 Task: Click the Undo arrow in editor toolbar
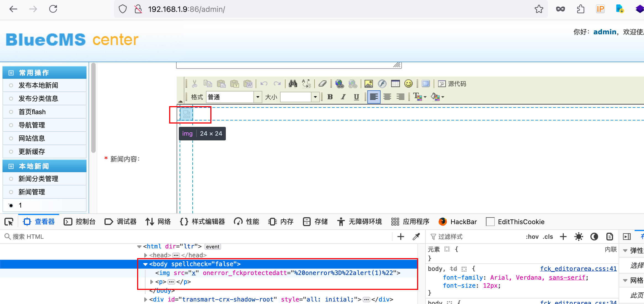[x=264, y=83]
